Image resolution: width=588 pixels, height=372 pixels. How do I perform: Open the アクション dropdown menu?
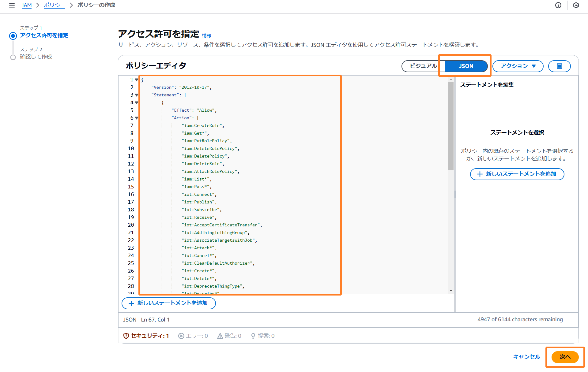pos(518,66)
